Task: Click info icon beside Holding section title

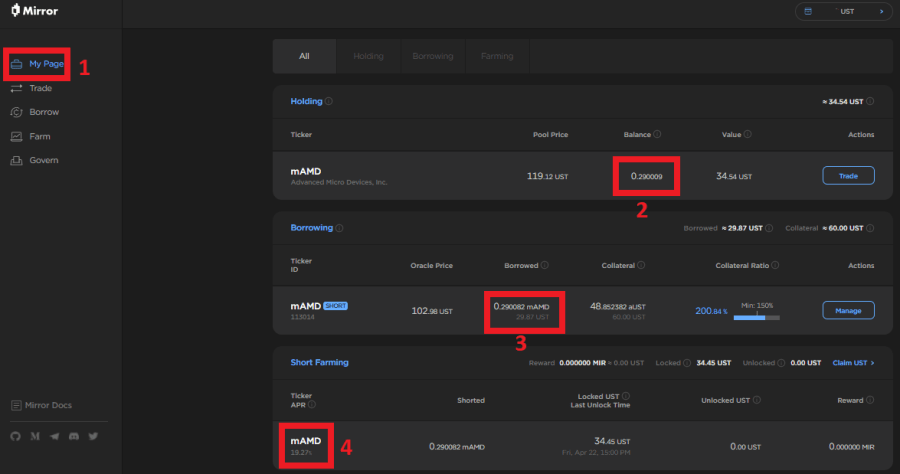Action: [x=329, y=102]
